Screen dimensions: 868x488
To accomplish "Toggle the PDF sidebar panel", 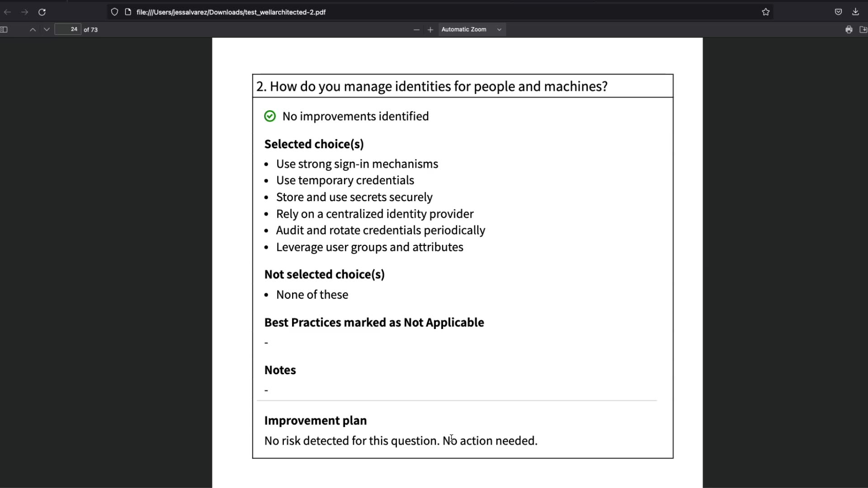I will (x=4, y=30).
